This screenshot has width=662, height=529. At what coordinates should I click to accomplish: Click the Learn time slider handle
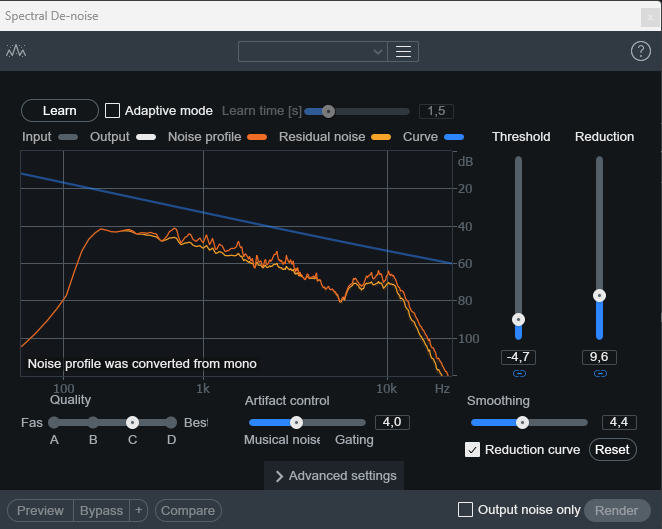tap(328, 111)
